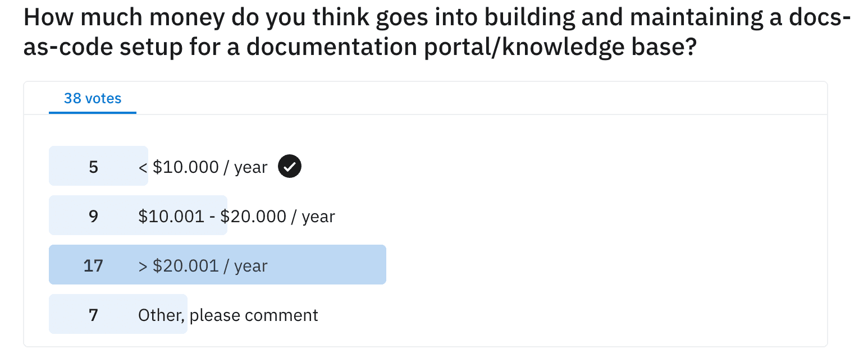Open the "38 votes" tab

coord(93,99)
